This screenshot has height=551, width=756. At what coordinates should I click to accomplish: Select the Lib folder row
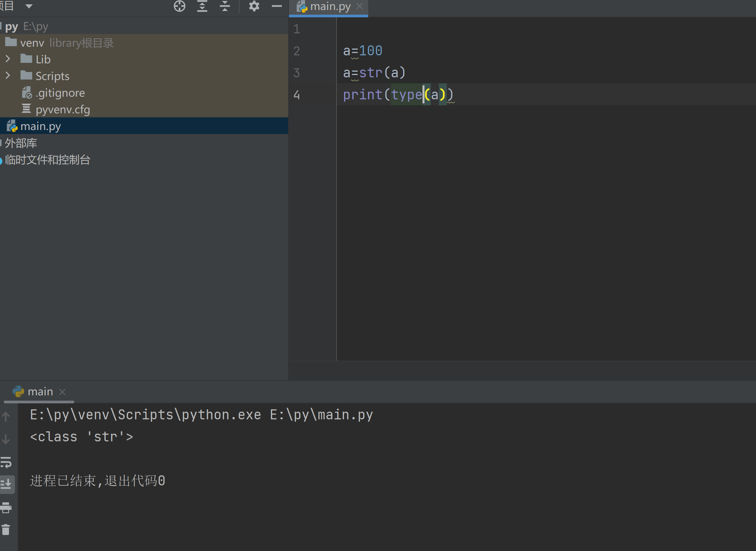144,59
